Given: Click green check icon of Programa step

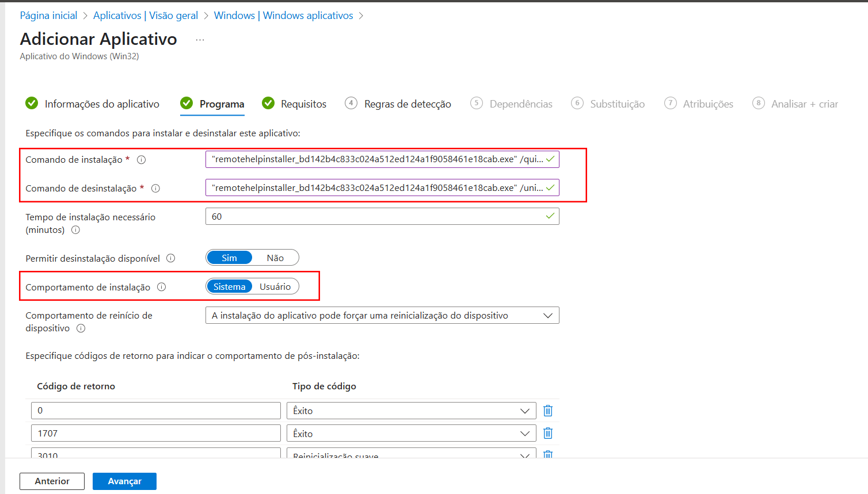Looking at the screenshot, I should point(186,103).
